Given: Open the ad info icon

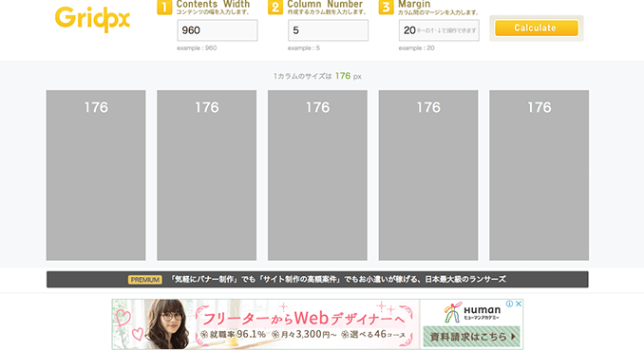Looking at the screenshot, I should point(510,304).
